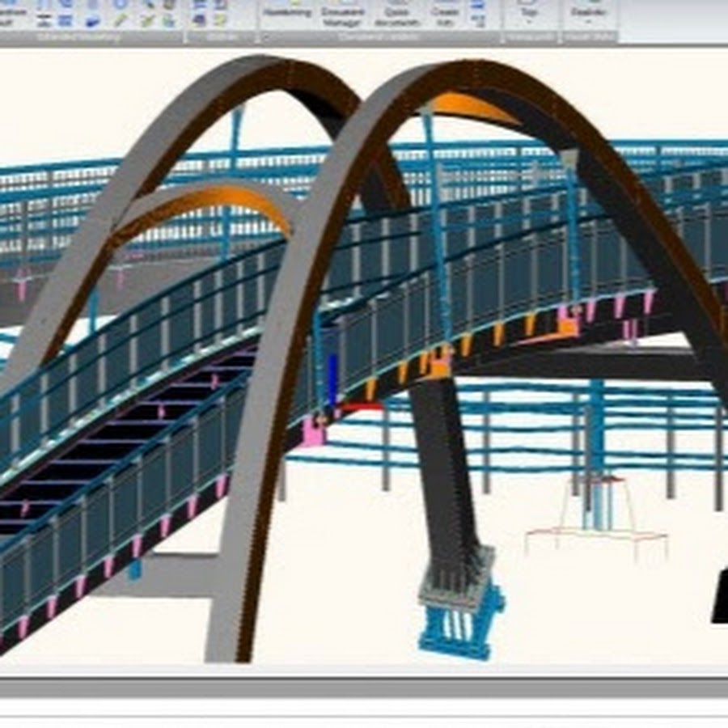Click the Viewpoint panel title
The width and height of the screenshot is (728, 728).
(x=529, y=36)
